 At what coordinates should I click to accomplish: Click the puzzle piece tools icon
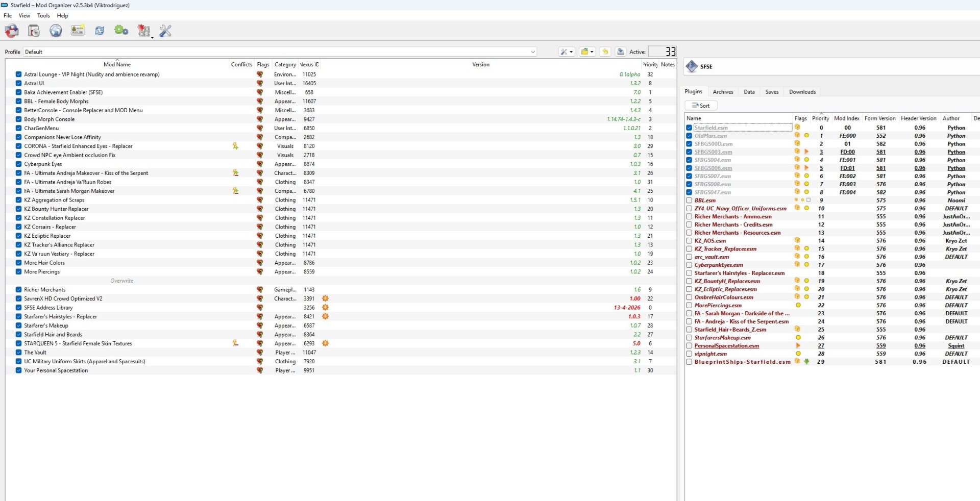click(144, 31)
